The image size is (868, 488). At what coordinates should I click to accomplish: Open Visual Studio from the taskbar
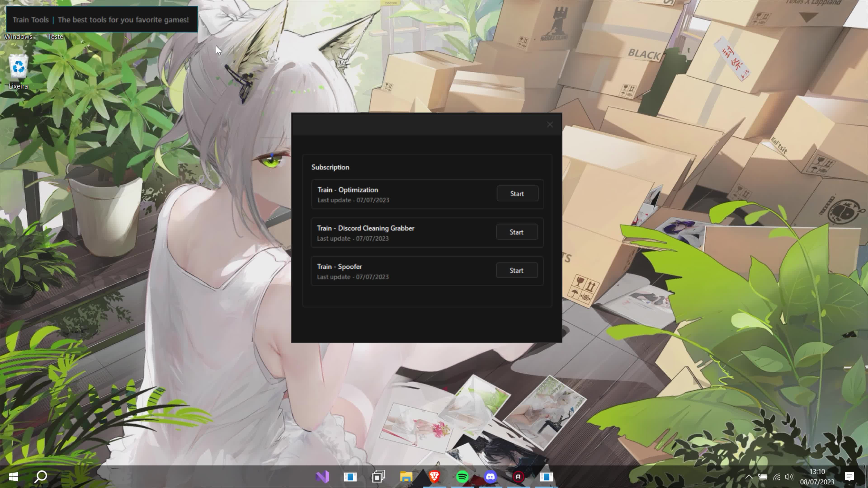pos(322,476)
